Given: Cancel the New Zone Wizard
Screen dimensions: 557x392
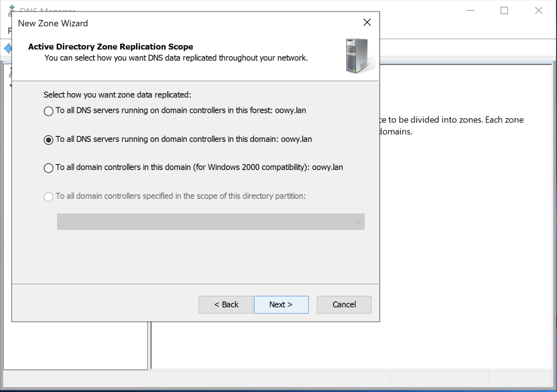Looking at the screenshot, I should [344, 305].
